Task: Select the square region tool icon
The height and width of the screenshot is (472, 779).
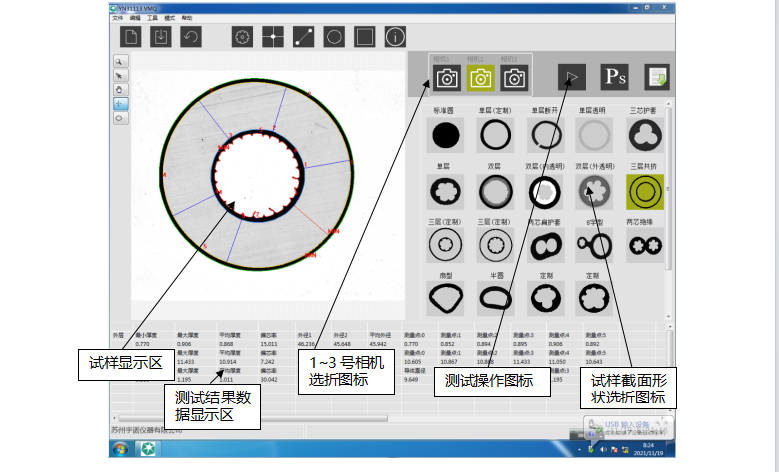Action: (365, 37)
